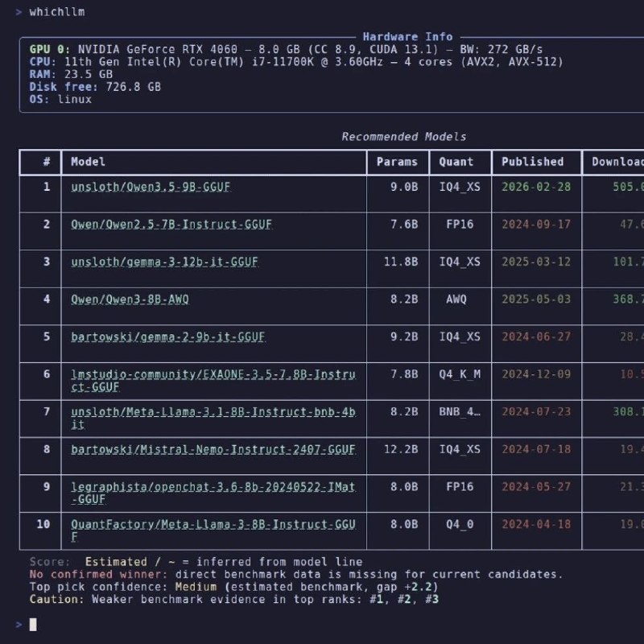Select published date 2024-07-18
The height and width of the screenshot is (644, 644).
pyautogui.click(x=536, y=450)
